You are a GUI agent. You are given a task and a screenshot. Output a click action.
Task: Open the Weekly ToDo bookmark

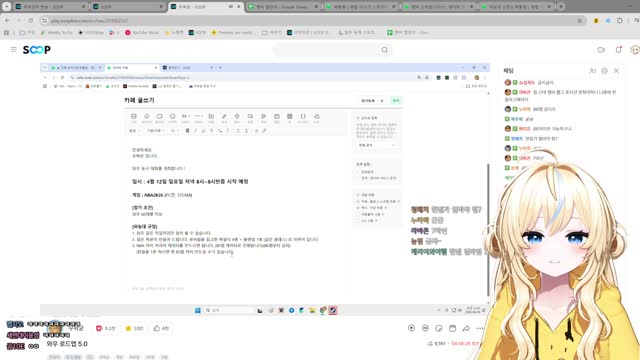[x=56, y=32]
